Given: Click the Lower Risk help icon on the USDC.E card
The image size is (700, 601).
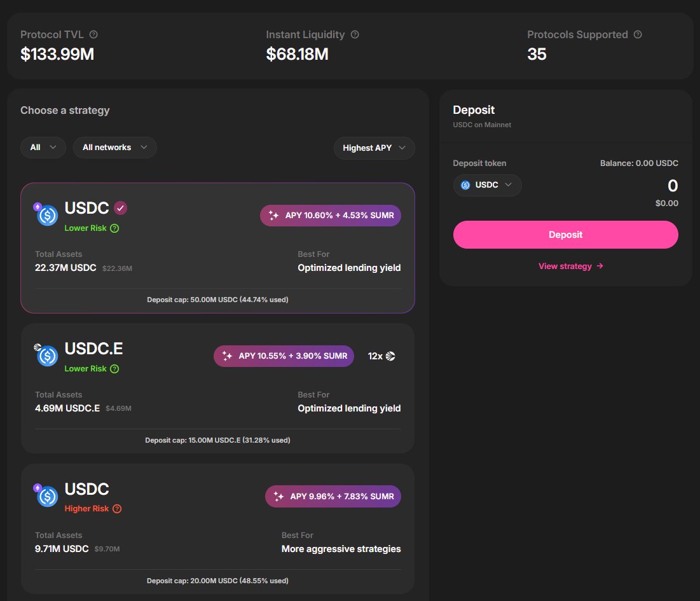Looking at the screenshot, I should click(x=114, y=369).
